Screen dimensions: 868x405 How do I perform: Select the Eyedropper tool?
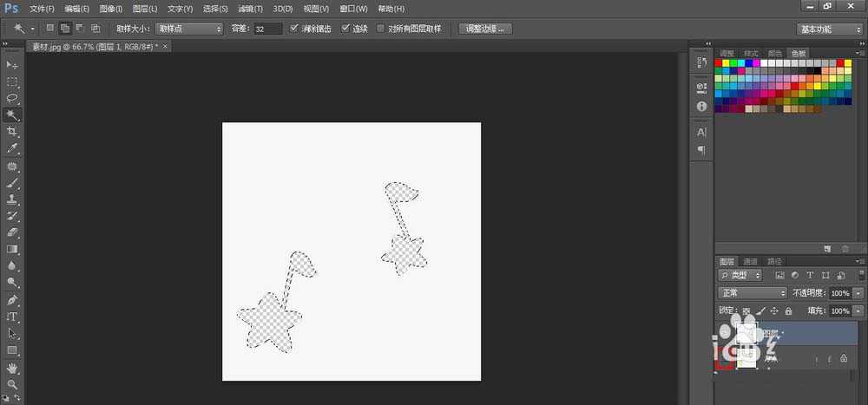(x=12, y=148)
